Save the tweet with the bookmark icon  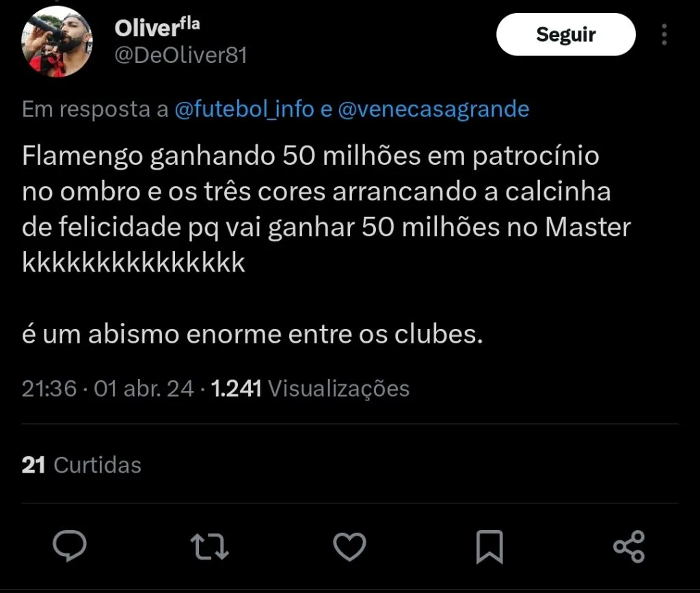(x=489, y=546)
